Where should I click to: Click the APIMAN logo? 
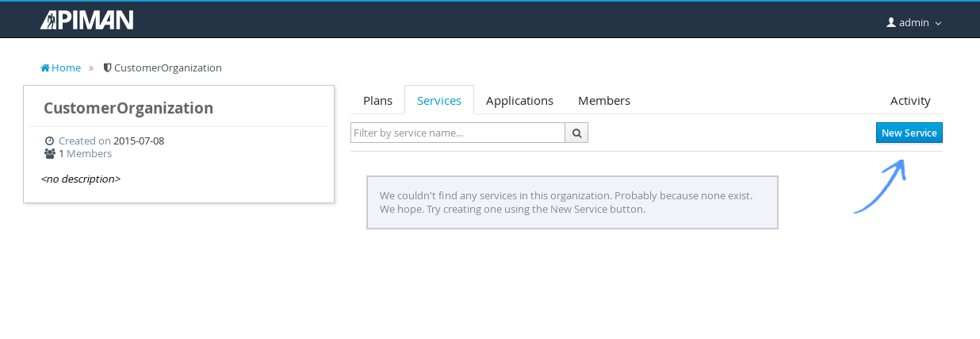coord(87,20)
